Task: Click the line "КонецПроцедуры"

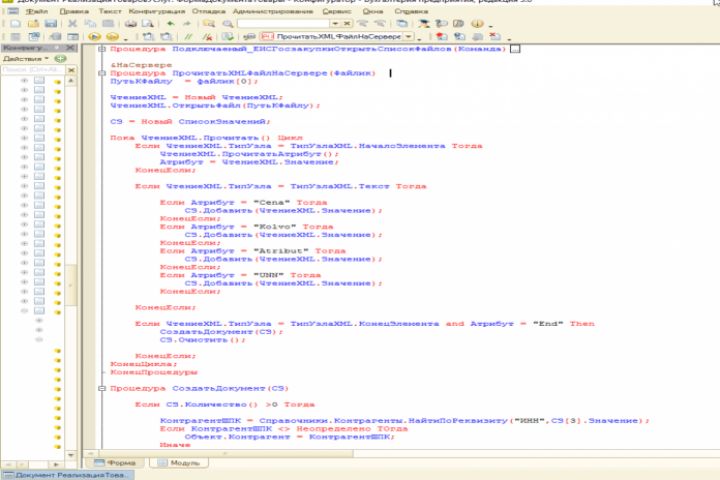Action: [154, 372]
